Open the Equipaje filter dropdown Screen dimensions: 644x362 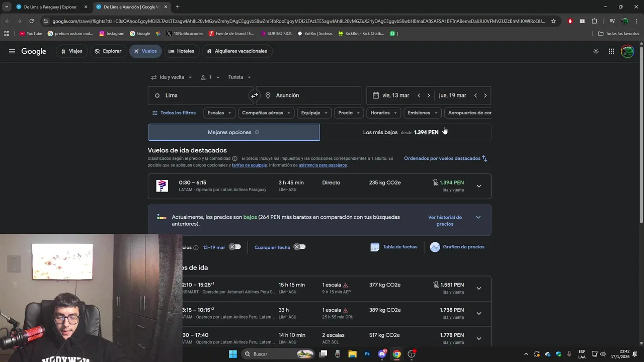click(314, 113)
